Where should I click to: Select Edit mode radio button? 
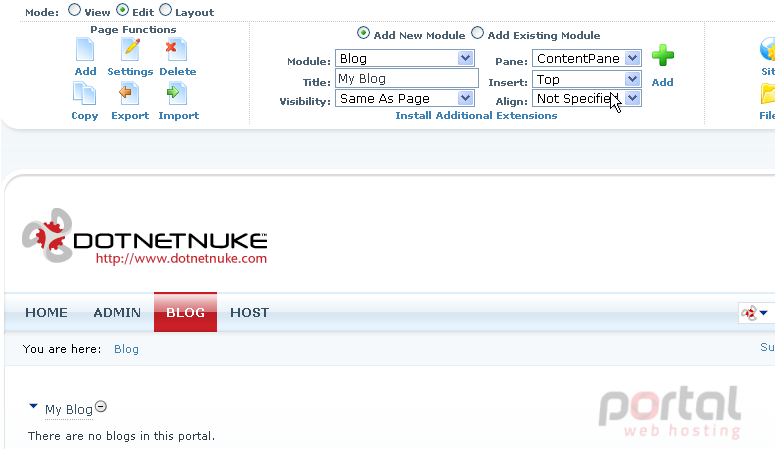coord(122,10)
